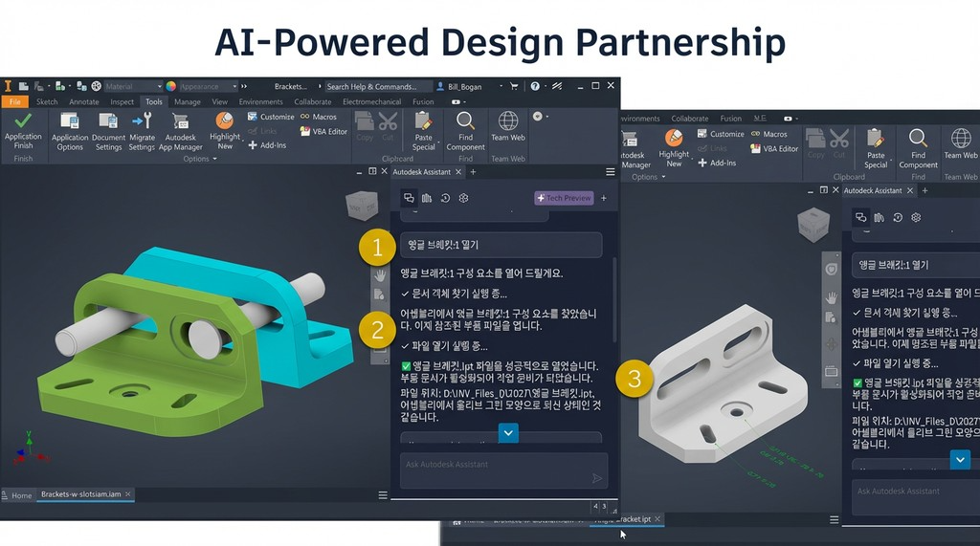Open the Material dropdown in left title bar

(133, 86)
